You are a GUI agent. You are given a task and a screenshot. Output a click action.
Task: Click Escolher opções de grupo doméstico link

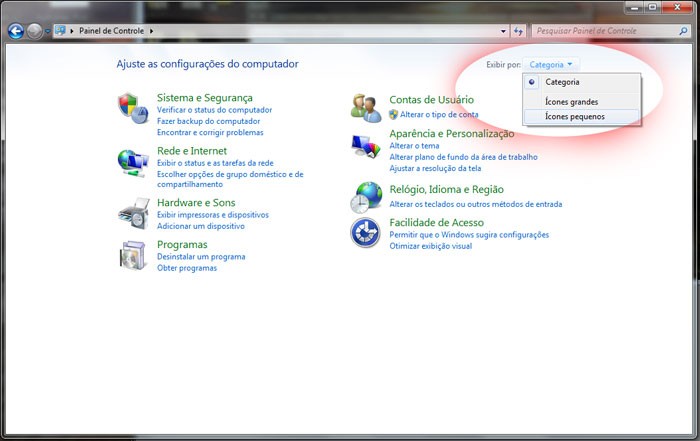tap(230, 179)
